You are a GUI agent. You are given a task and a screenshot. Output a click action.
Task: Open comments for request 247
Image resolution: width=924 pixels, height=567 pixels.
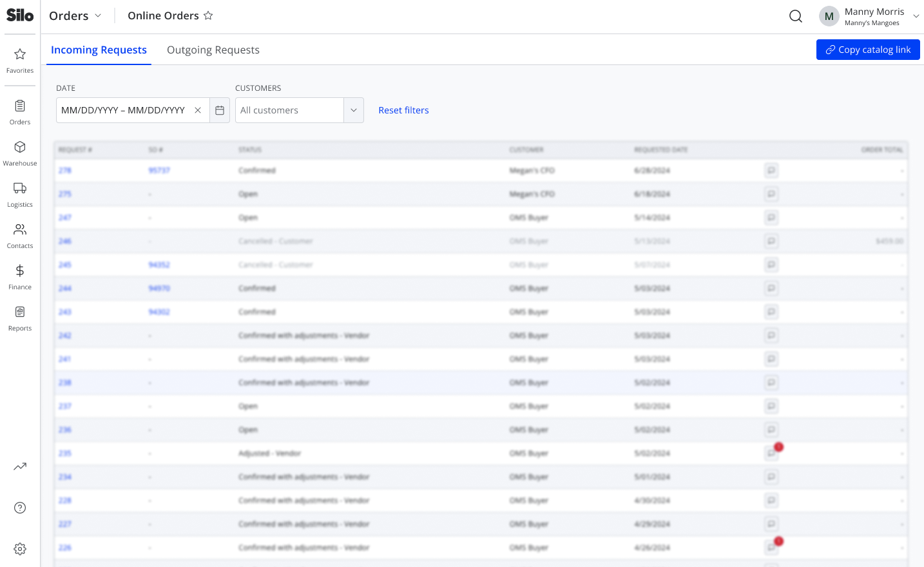pyautogui.click(x=771, y=217)
